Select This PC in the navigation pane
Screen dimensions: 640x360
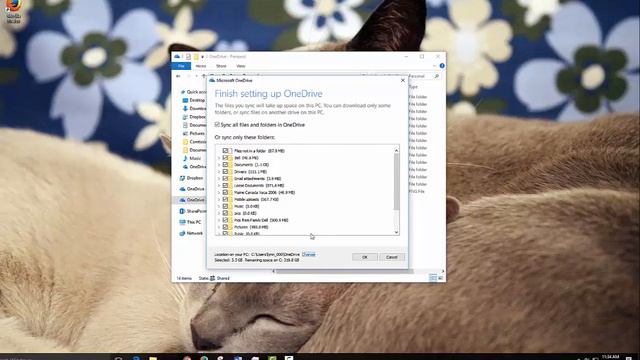(190, 222)
